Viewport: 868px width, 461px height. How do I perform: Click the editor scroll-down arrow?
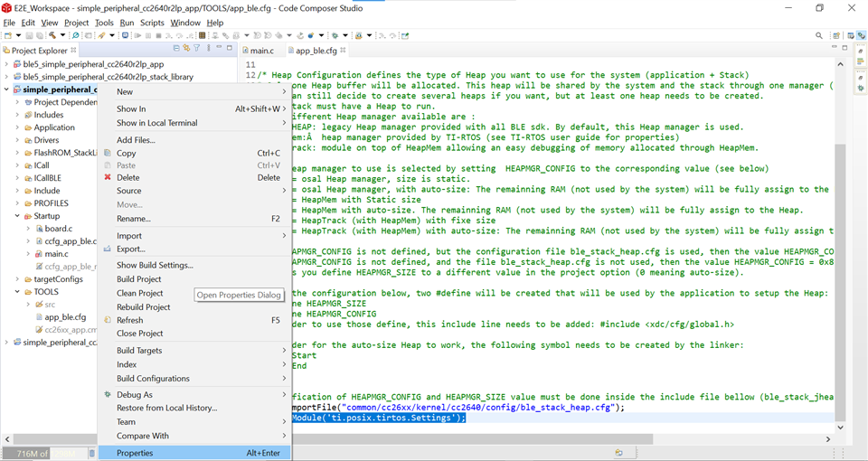[x=840, y=428]
